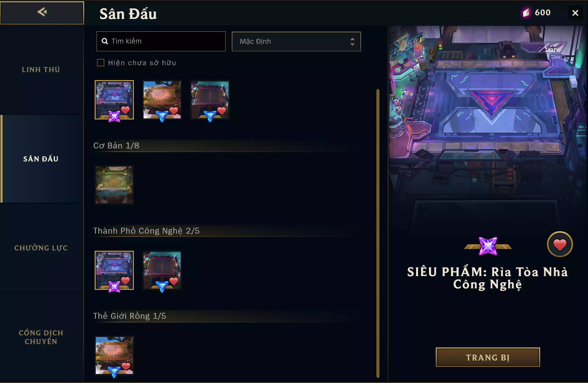Click the Trang Bị equip button

(488, 357)
